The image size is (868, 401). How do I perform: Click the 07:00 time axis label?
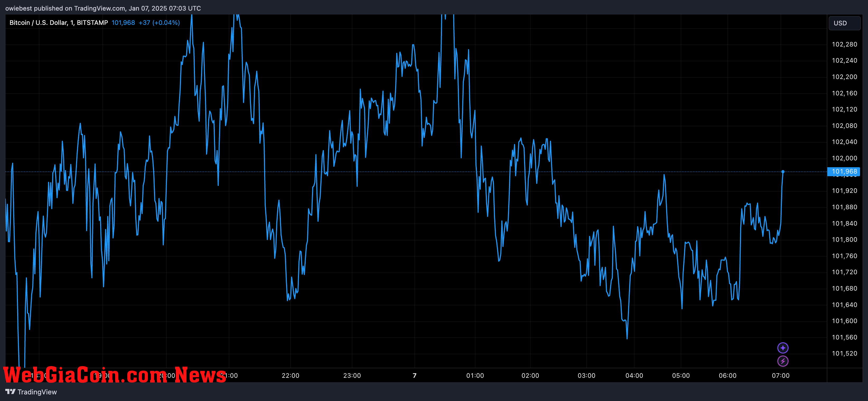tap(781, 375)
